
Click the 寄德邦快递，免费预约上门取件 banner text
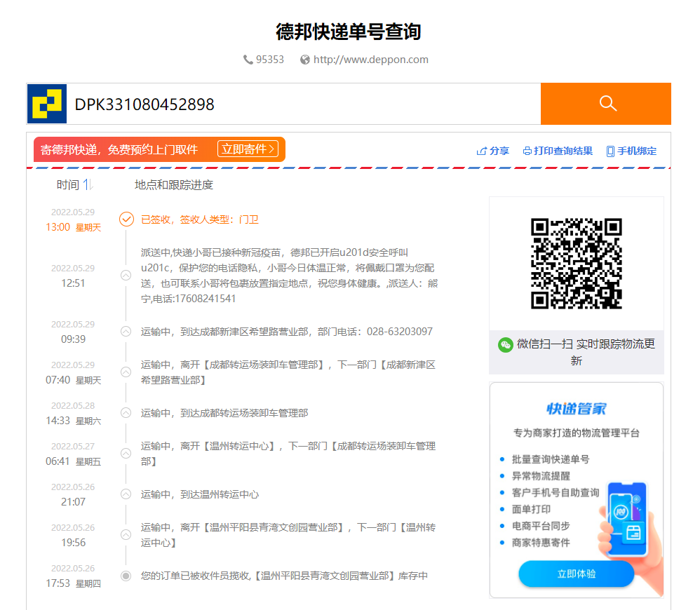[119, 150]
